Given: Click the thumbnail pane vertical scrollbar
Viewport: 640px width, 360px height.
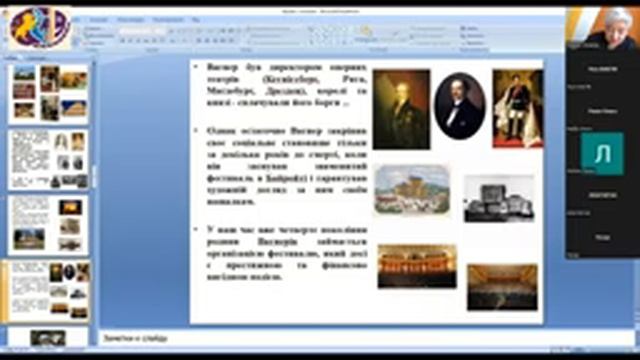Looking at the screenshot, I should tap(94, 202).
